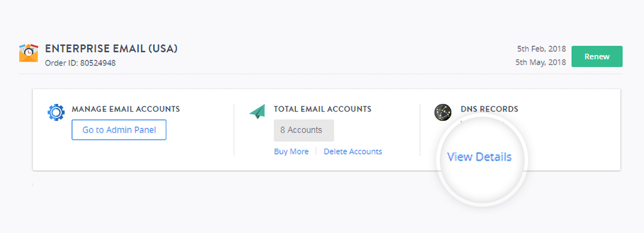Follow the Buy More link
The image size is (644, 233).
[x=291, y=151]
